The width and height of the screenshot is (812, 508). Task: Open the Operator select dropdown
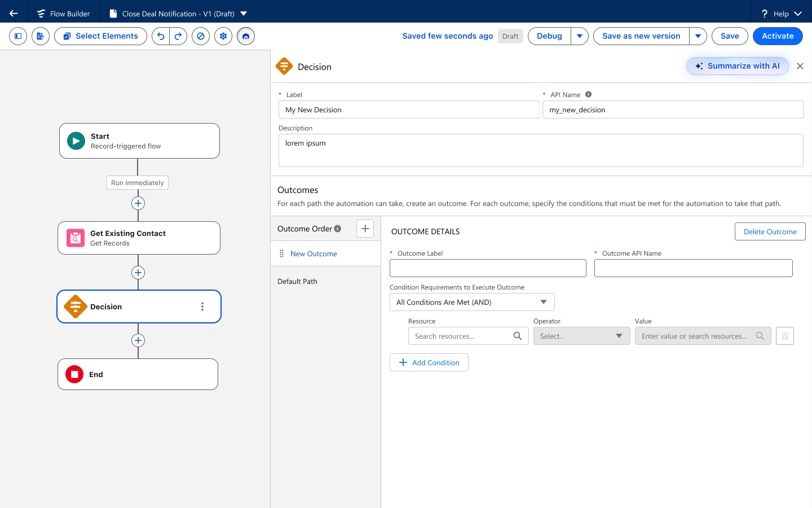(581, 336)
